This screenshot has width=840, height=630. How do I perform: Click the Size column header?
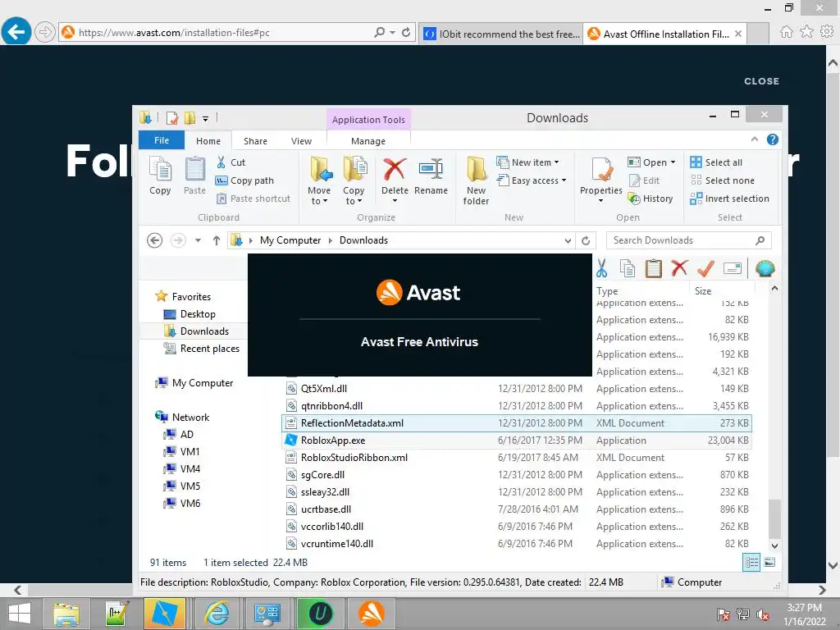pyautogui.click(x=722, y=291)
